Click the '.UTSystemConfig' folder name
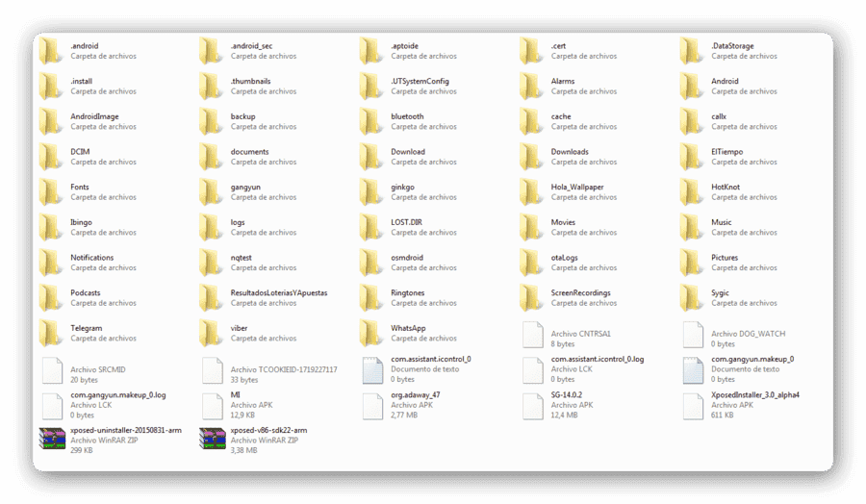 420,81
